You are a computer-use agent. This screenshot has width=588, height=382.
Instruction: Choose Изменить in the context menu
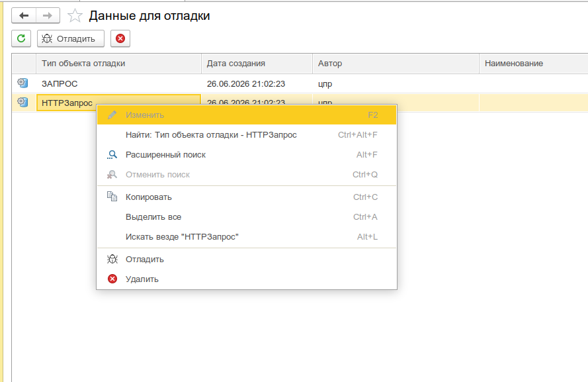click(x=246, y=115)
